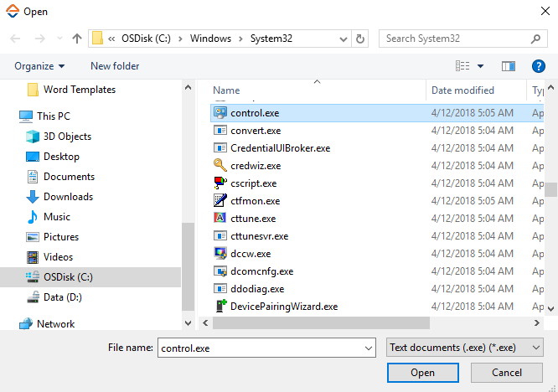Click the Open button
This screenshot has width=558, height=392.
tap(422, 373)
